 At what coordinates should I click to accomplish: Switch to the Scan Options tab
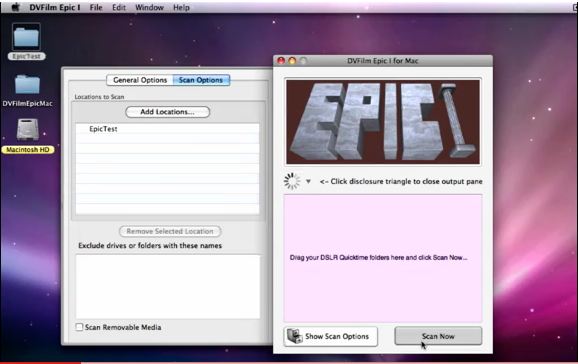coord(201,80)
